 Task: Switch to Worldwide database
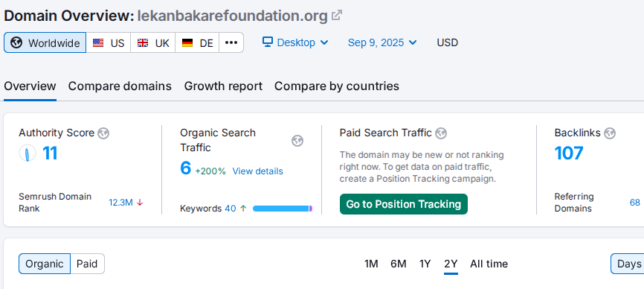(x=45, y=42)
